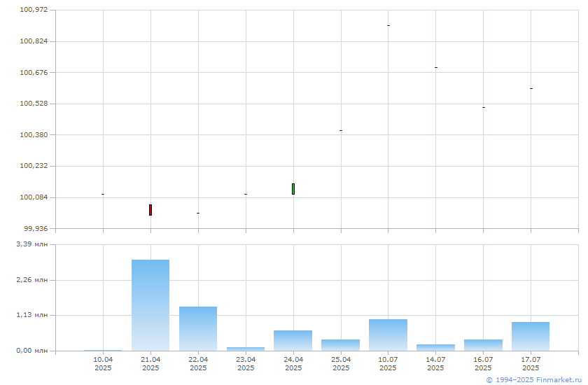The height and width of the screenshot is (385, 588).
Task: Click the thin volume bar for 10.04 2025
Action: [x=103, y=351]
